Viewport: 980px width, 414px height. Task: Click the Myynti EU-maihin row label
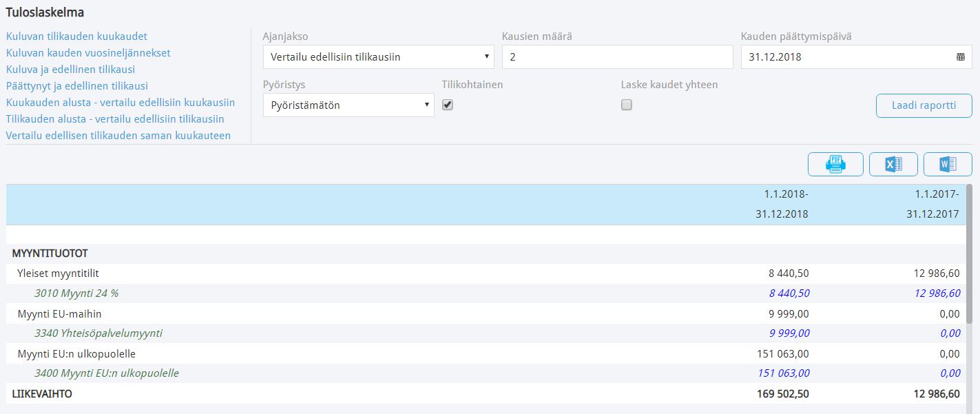(61, 313)
